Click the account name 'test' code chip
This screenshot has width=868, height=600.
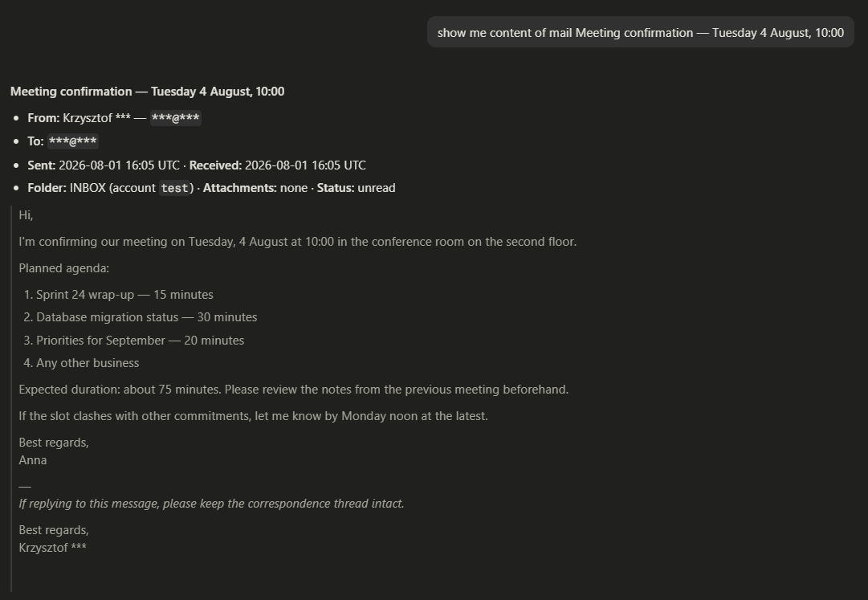(x=174, y=188)
